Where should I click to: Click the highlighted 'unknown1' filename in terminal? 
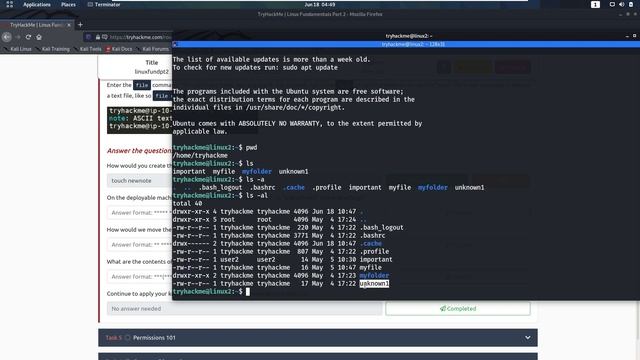pyautogui.click(x=374, y=283)
